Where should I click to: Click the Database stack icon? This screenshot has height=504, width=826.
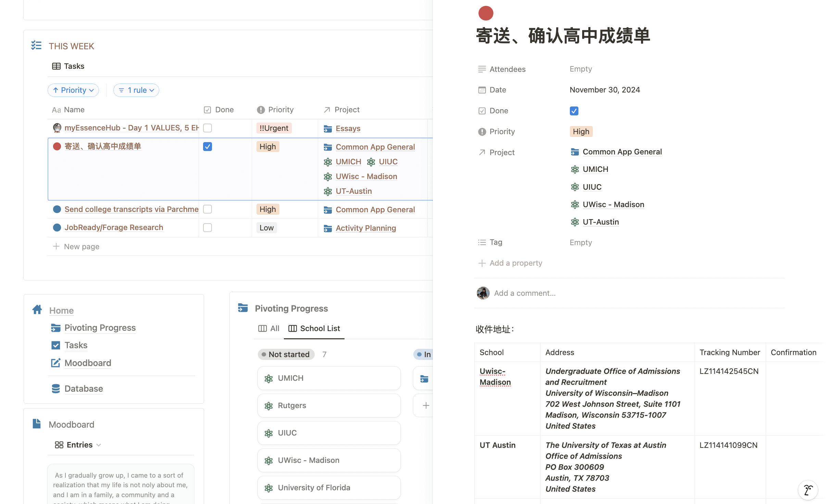55,389
